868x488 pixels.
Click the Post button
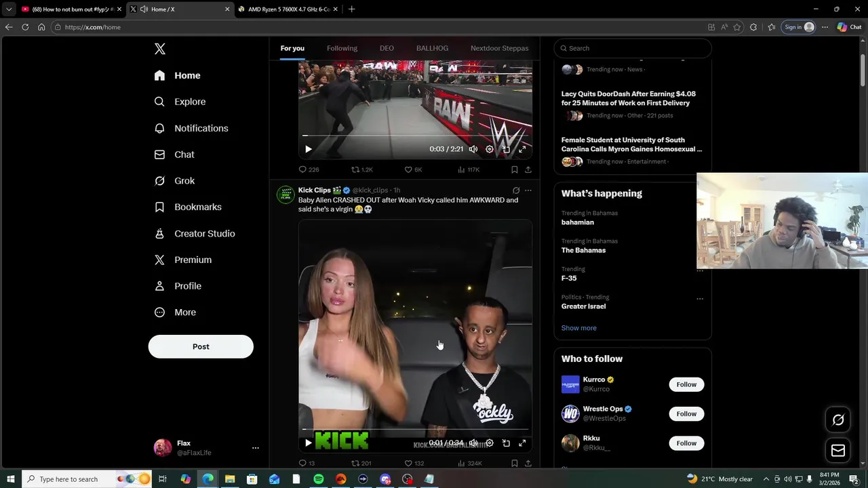201,346
